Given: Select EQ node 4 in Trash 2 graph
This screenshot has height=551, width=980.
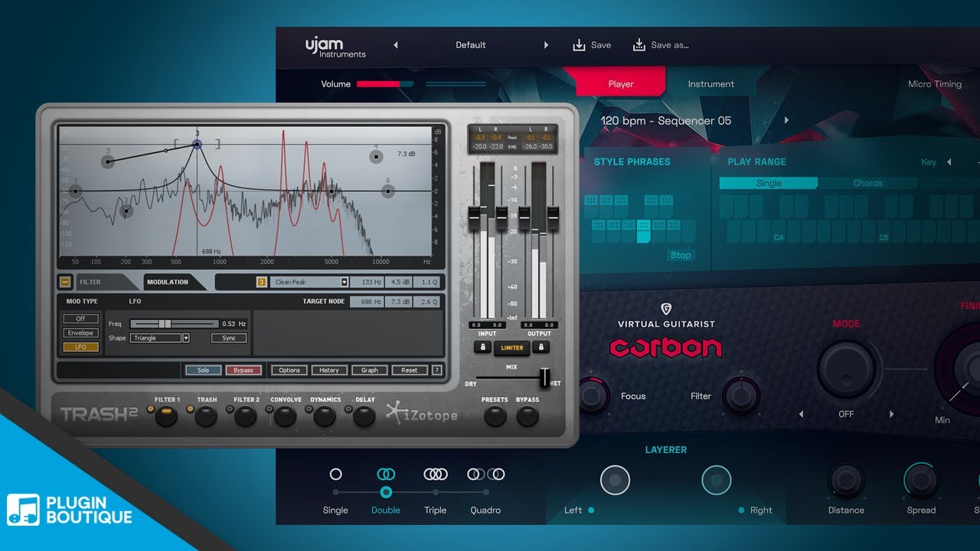Looking at the screenshot, I should [376, 157].
